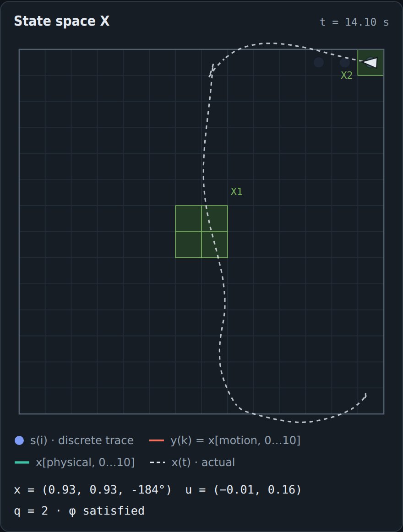Click the blue discrete trace legend dot
The height and width of the screenshot is (532, 403).
pos(19,440)
